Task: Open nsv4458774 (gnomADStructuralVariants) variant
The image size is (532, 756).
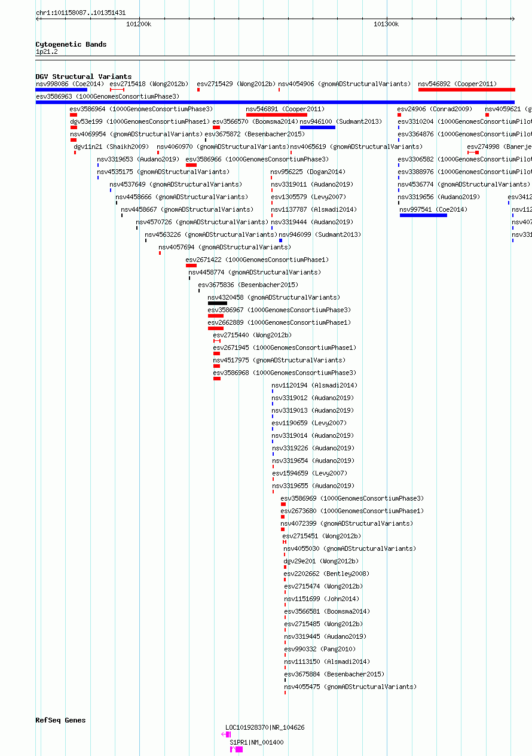Action: tap(255, 273)
